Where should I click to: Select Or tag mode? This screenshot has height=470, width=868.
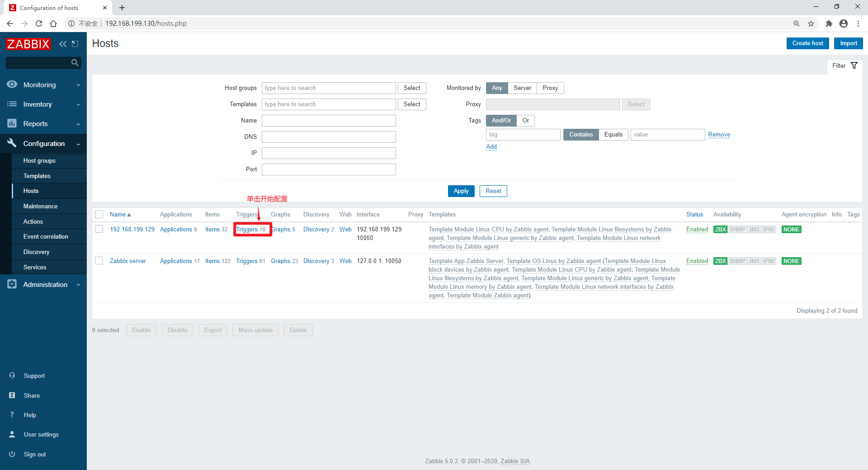click(526, 121)
